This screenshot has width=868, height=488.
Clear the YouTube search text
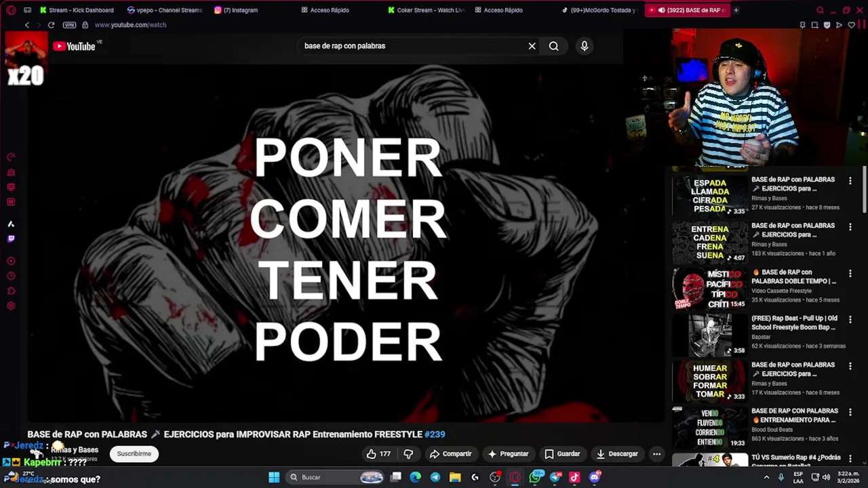[532, 46]
